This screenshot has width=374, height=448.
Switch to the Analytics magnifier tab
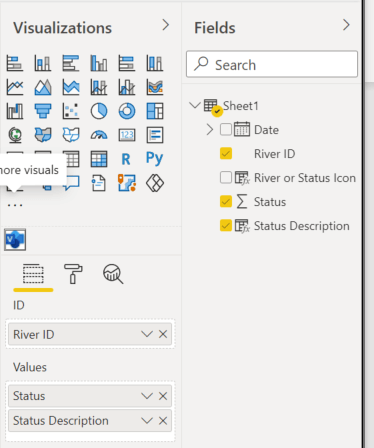click(113, 274)
